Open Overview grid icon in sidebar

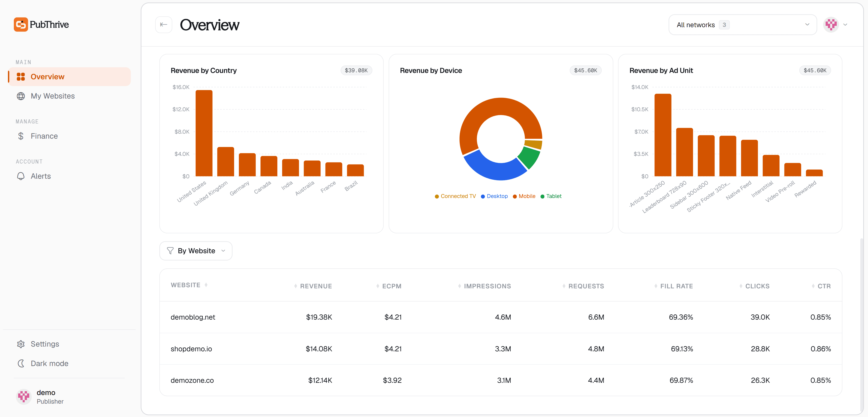coord(21,77)
